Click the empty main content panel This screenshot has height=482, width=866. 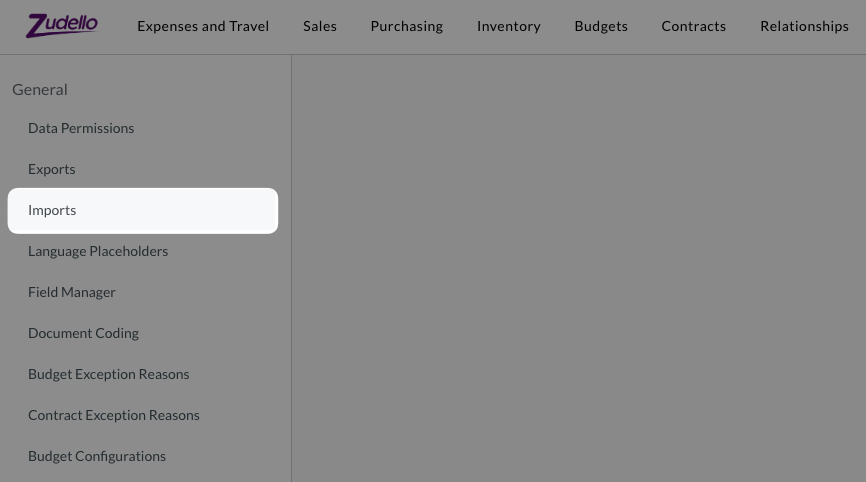point(578,268)
